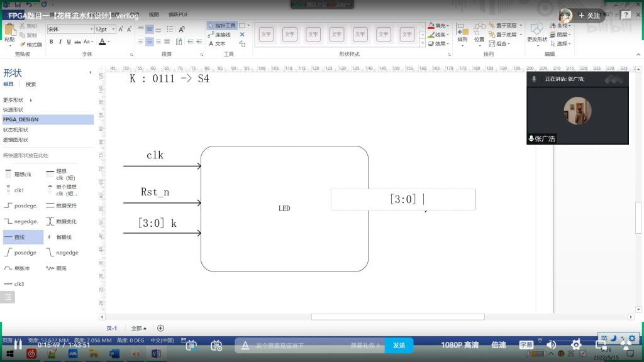Expand the Fill color dropdown
Image resolution: width=644 pixels, height=362 pixels.
tap(449, 26)
